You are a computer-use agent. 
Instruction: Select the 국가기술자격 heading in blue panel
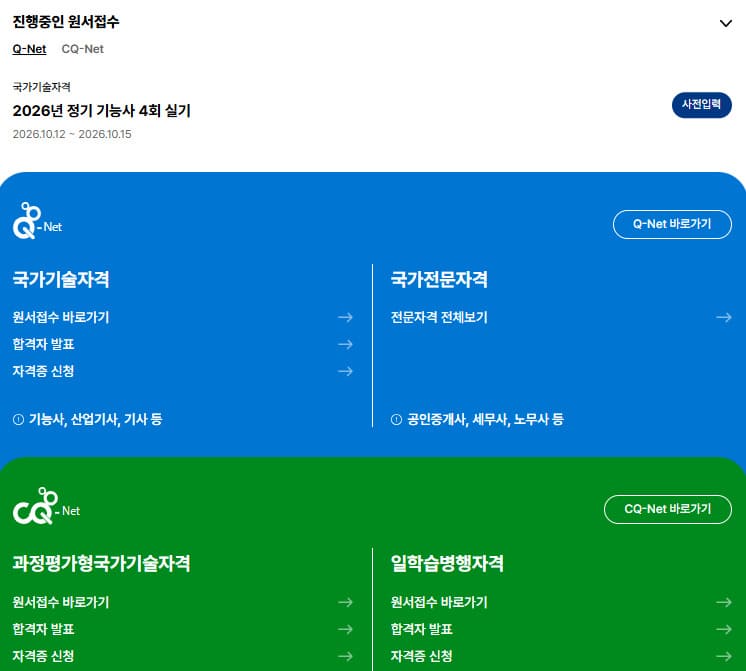pos(61,279)
